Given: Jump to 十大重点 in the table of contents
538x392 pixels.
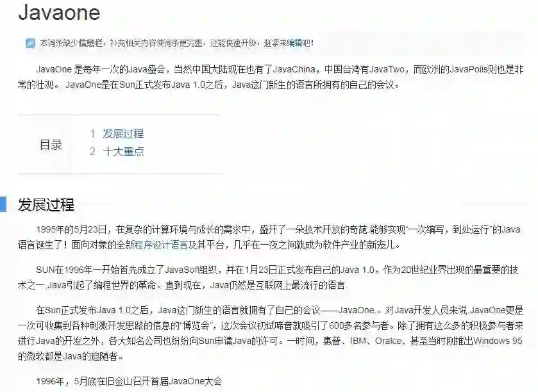Looking at the screenshot, I should [x=123, y=151].
